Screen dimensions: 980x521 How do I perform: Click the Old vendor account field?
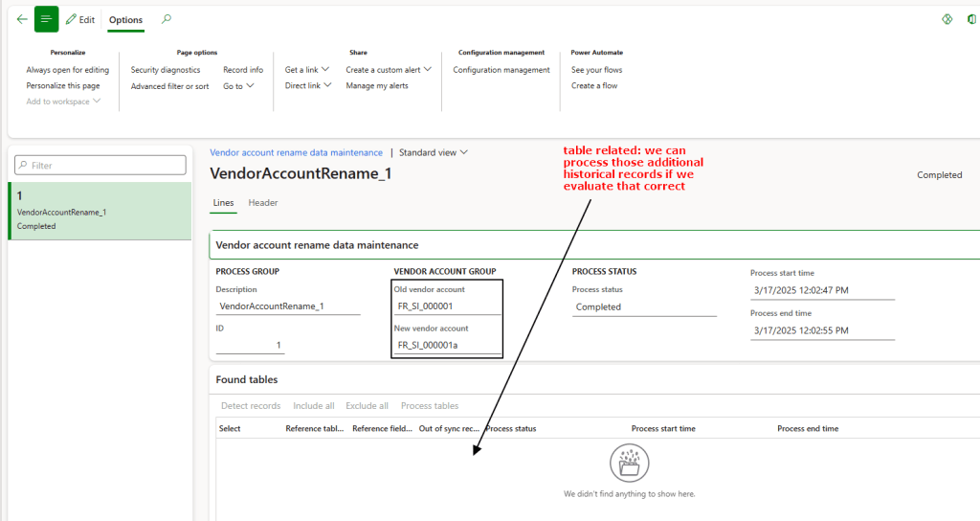tap(447, 306)
